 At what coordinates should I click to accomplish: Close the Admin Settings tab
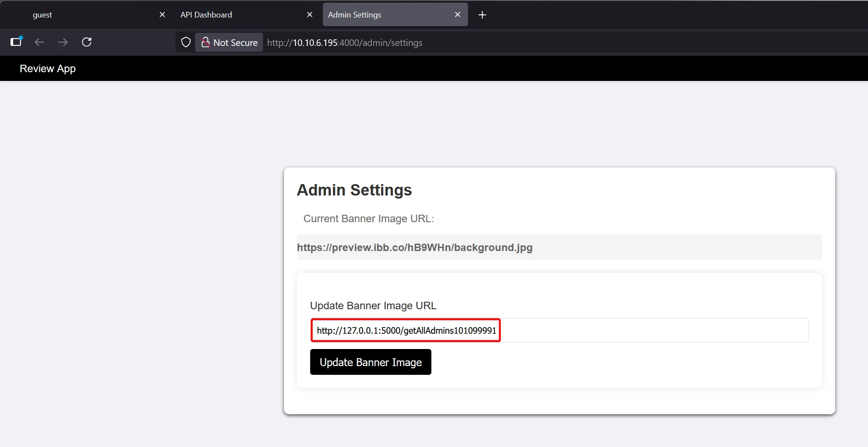(x=458, y=14)
